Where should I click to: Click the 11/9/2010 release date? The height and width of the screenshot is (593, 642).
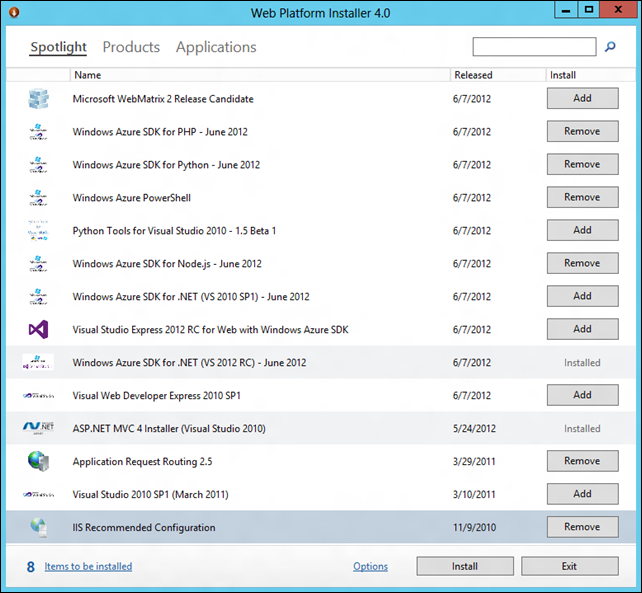click(474, 527)
